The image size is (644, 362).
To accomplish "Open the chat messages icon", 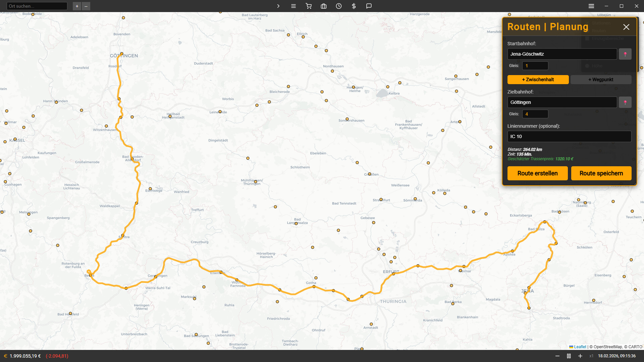I will pyautogui.click(x=369, y=6).
